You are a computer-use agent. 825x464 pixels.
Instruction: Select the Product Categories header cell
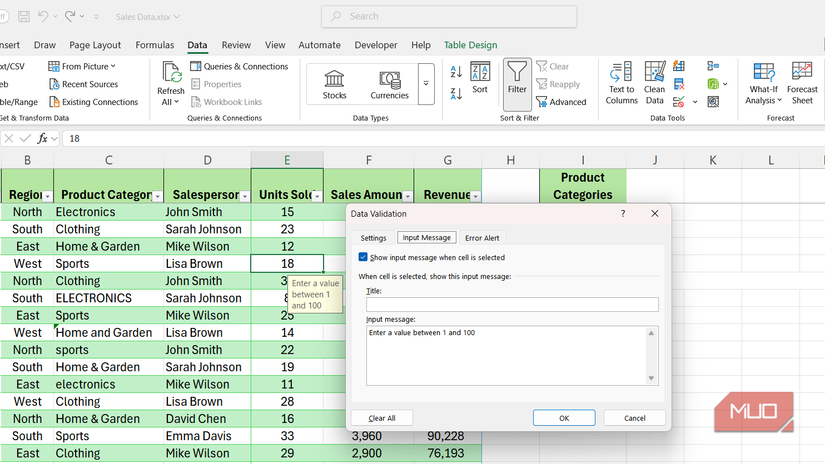582,186
